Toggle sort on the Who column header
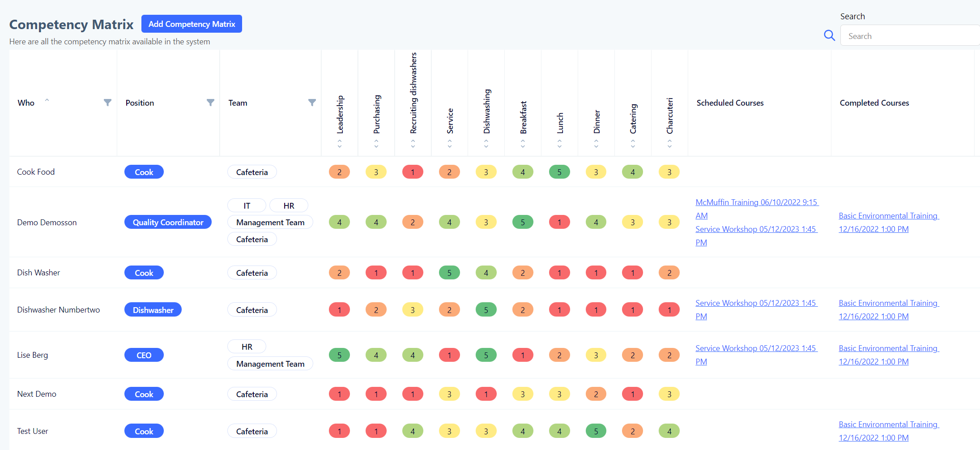Viewport: 980px width, 450px height. coord(26,103)
